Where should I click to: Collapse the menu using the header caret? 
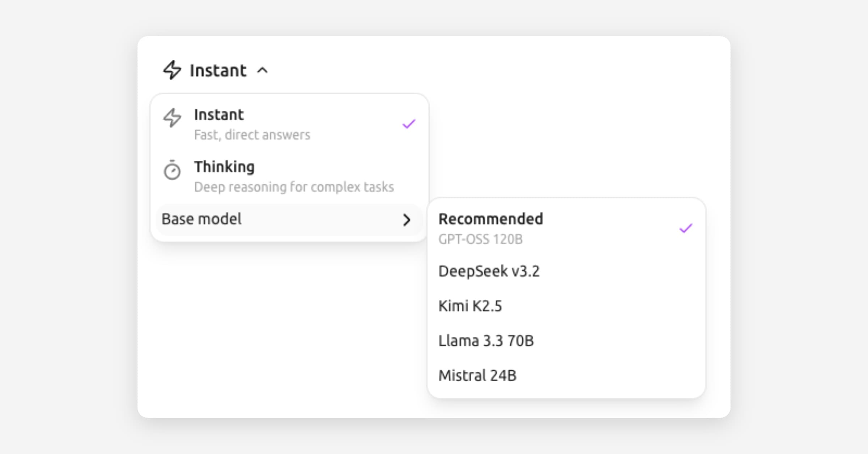pyautogui.click(x=263, y=70)
